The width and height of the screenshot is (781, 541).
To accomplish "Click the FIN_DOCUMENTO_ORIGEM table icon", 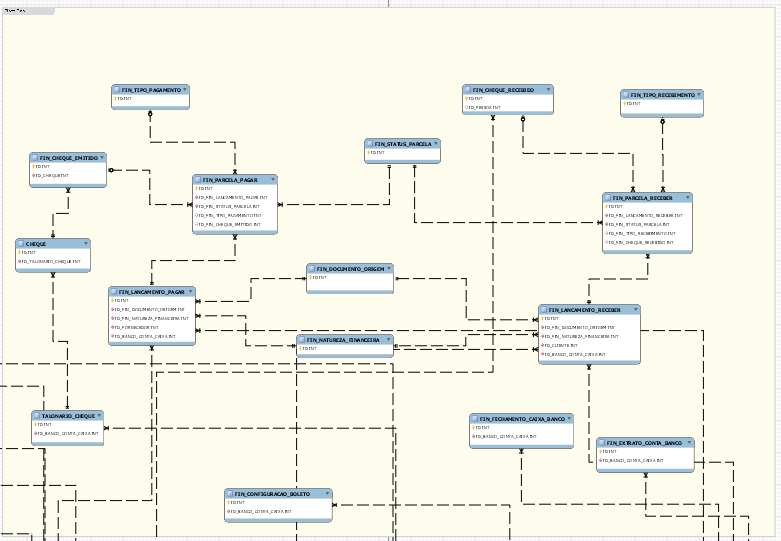I will pyautogui.click(x=312, y=269).
